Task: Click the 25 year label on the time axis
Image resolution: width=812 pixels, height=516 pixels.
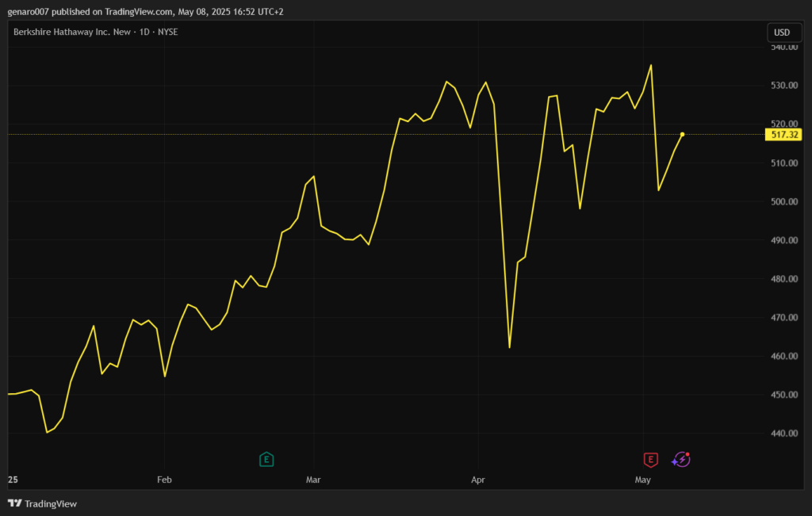Action: coord(12,480)
